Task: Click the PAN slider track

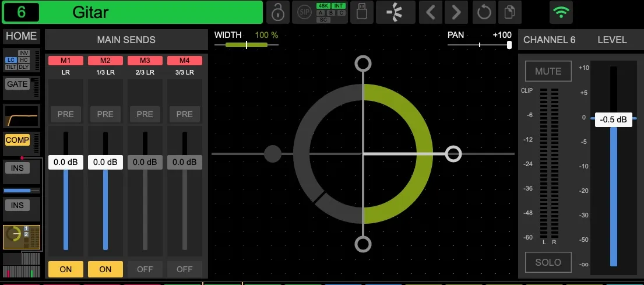Action: coord(479,45)
